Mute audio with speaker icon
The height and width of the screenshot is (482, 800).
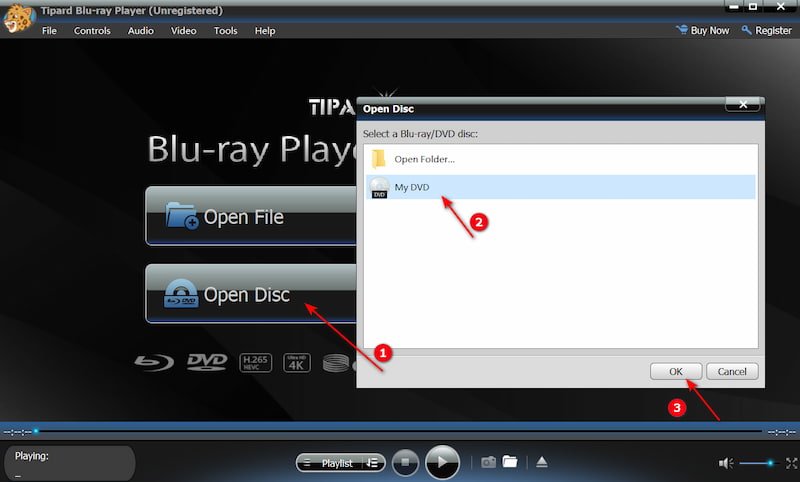tap(726, 463)
